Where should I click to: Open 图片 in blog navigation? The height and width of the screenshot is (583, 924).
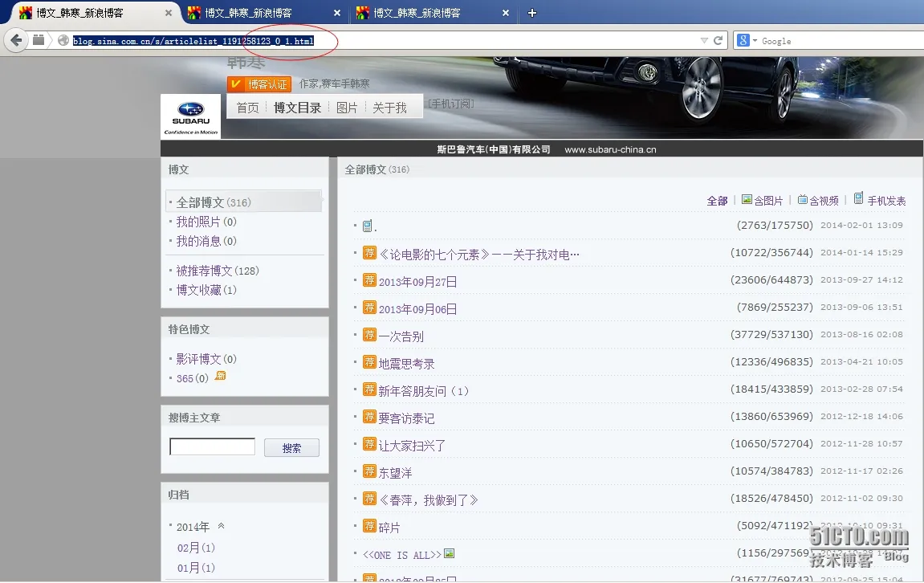point(347,108)
